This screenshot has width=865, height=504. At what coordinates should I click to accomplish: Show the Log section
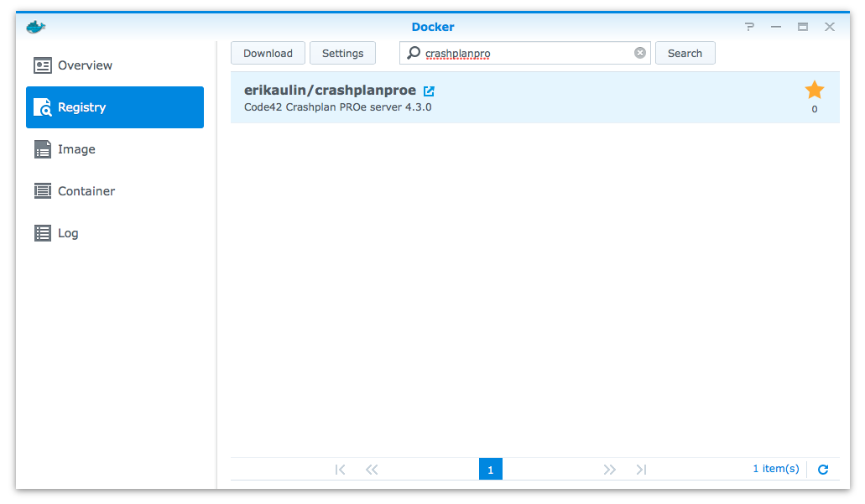pos(115,233)
